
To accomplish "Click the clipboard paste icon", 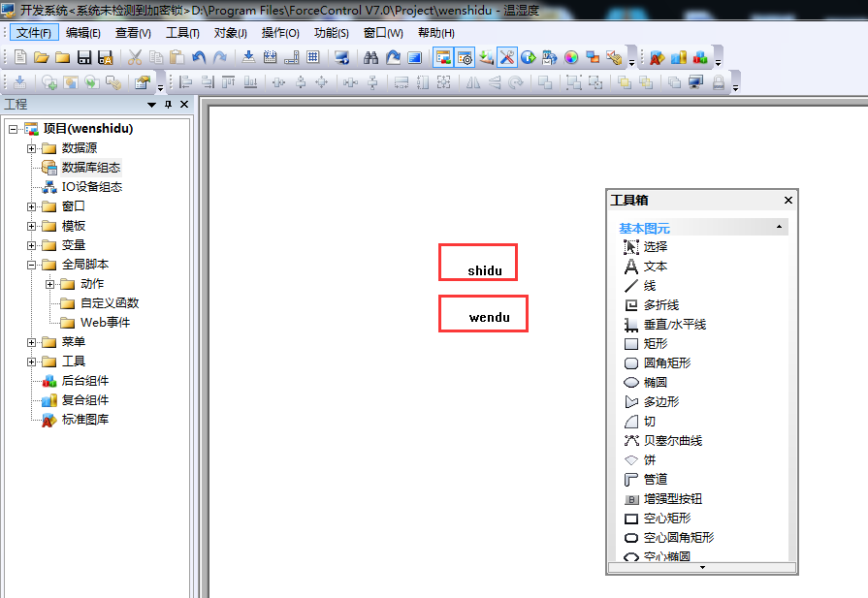I will pos(177,57).
